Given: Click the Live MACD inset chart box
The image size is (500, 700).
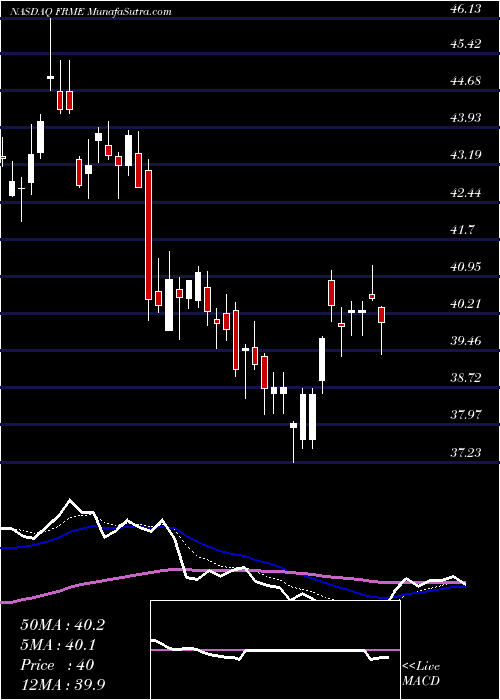Looking at the screenshot, I should click(275, 650).
